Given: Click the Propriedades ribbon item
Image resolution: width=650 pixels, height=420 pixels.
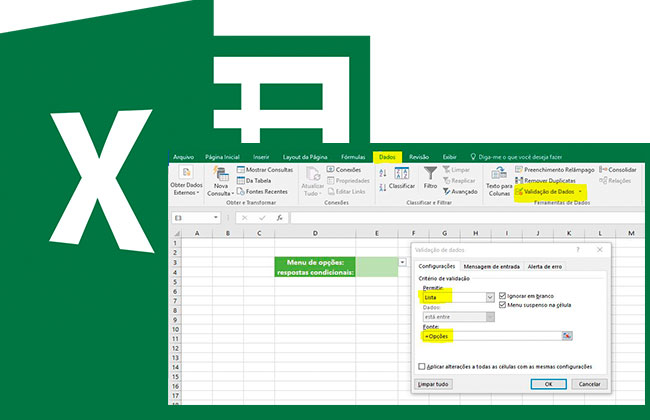Looking at the screenshot, I should (x=348, y=181).
